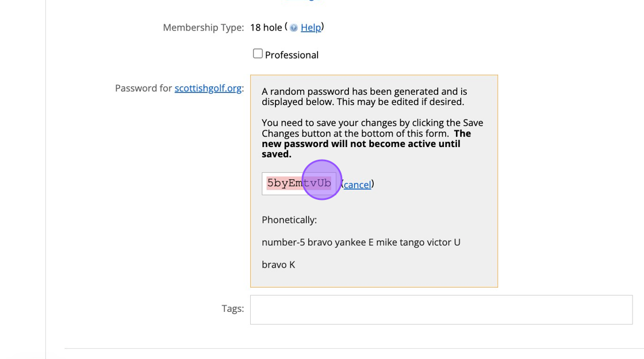The width and height of the screenshot is (644, 359).
Task: Click the 'Password for' label text
Action: (143, 88)
